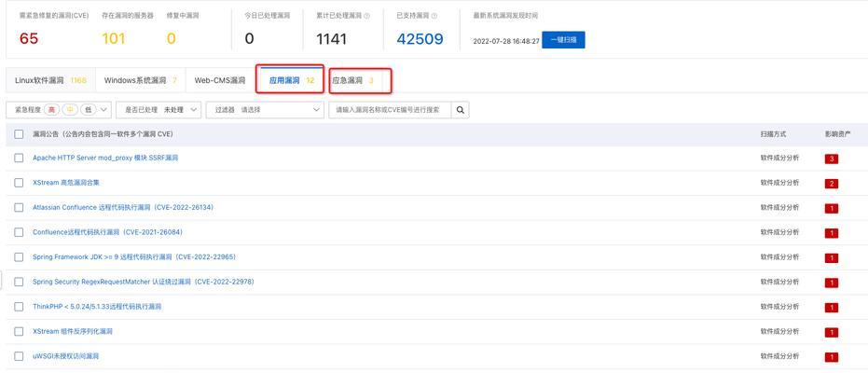The image size is (868, 373).
Task: Open help icon beside 已支持漏洞
Action: pos(434,16)
